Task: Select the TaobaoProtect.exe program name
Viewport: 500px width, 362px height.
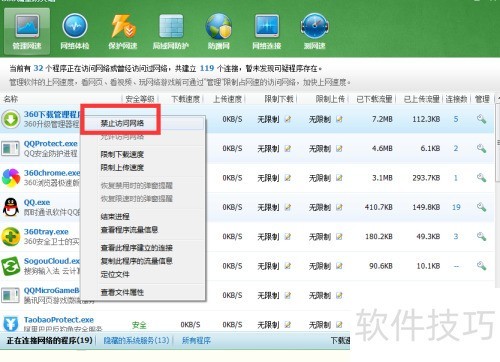Action: click(x=59, y=320)
